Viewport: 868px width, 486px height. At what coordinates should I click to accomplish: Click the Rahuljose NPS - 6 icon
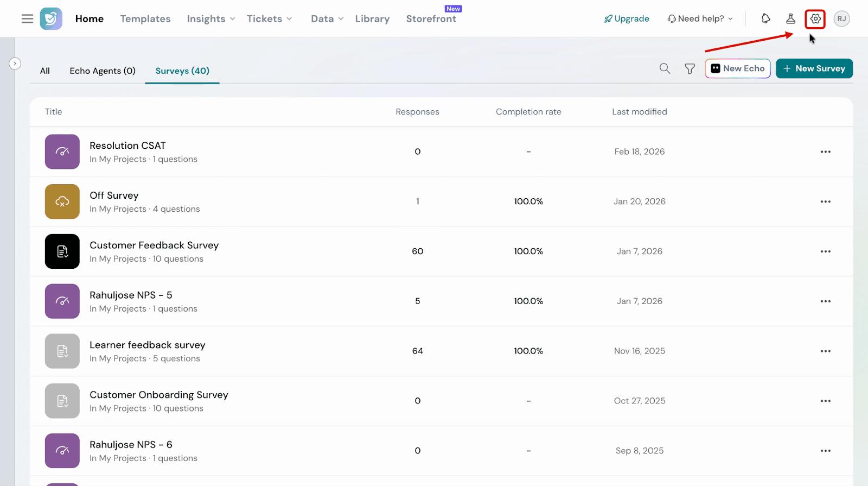tap(62, 451)
